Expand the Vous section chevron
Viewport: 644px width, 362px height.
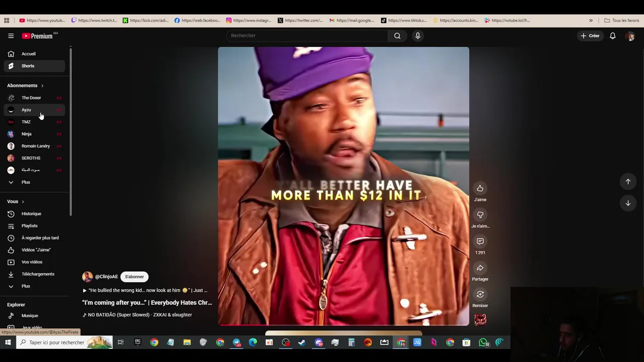(23, 202)
